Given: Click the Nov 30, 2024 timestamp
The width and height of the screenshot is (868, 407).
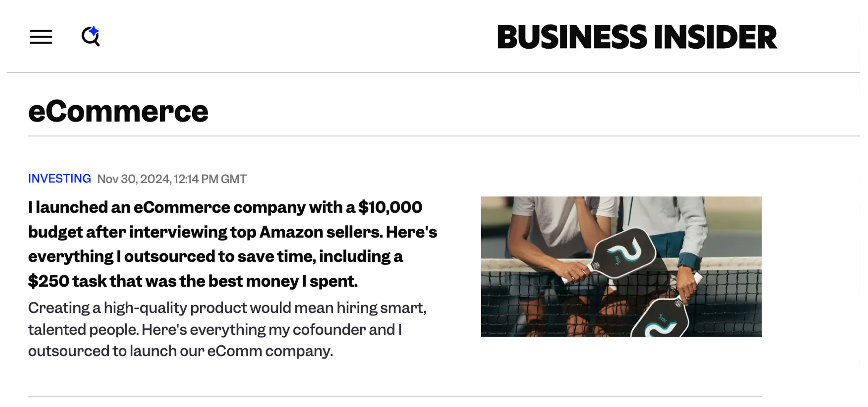Looking at the screenshot, I should click(172, 179).
